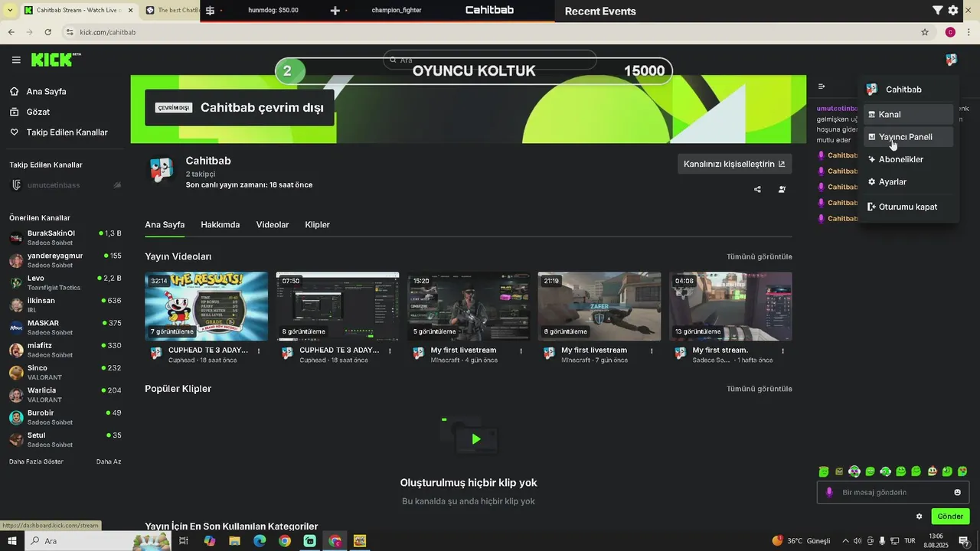This screenshot has width=980, height=551.
Task: Open chat settings gear icon
Action: (920, 517)
